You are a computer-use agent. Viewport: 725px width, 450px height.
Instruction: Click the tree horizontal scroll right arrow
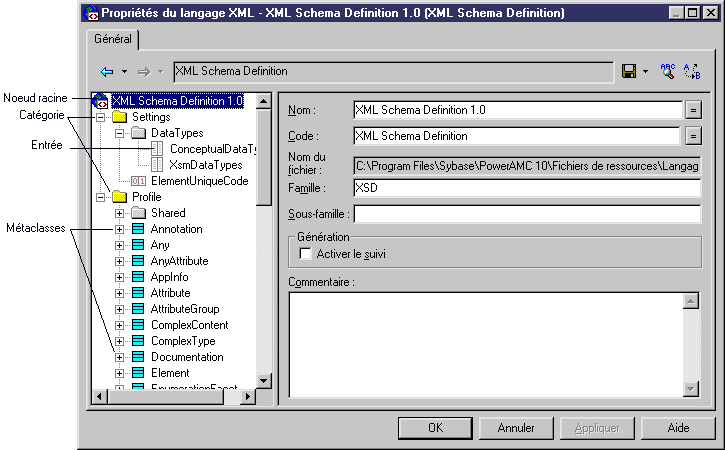(248, 396)
